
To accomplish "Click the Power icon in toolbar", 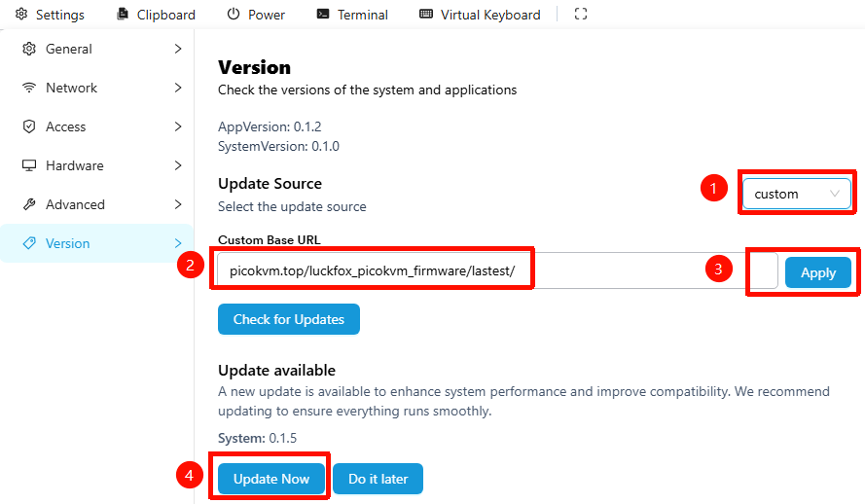I will (x=234, y=15).
